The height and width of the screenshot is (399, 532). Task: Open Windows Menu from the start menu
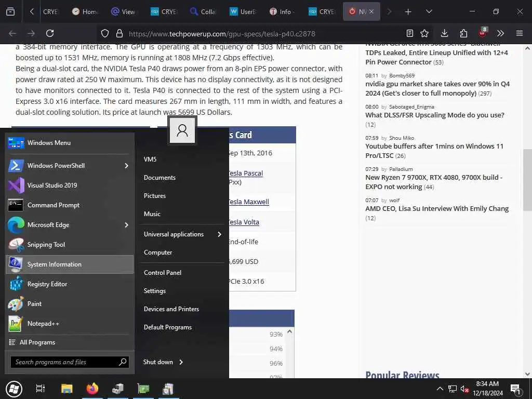click(70, 143)
